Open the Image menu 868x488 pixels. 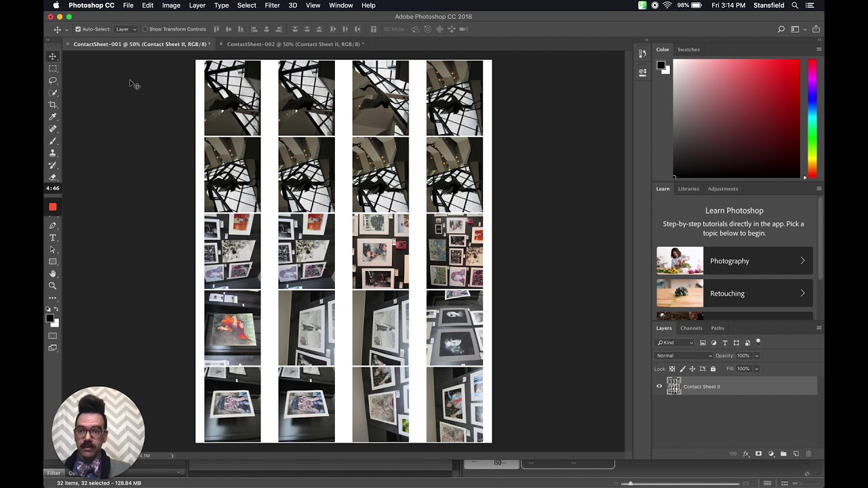171,5
